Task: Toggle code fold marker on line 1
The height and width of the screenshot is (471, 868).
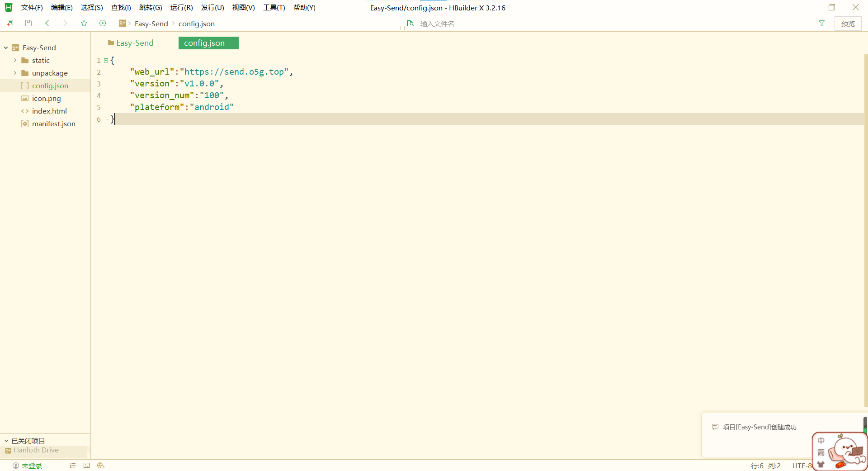Action: (x=106, y=60)
